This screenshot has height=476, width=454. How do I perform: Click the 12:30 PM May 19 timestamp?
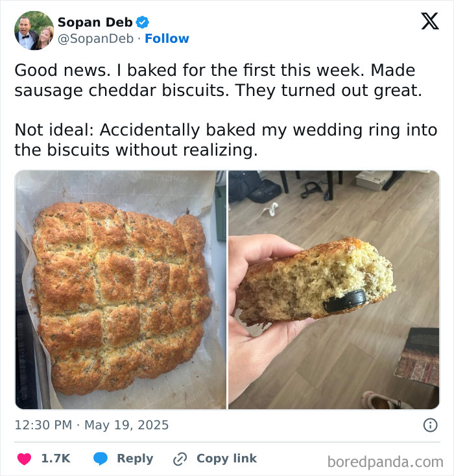[x=91, y=425]
